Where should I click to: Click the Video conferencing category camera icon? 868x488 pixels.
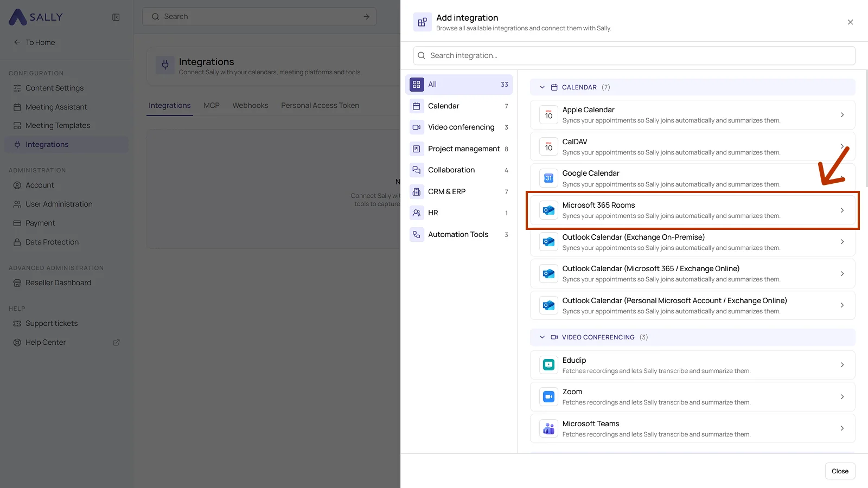tap(416, 127)
